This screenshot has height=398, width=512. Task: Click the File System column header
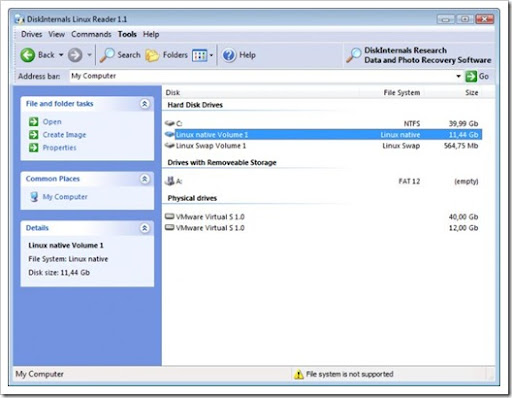pyautogui.click(x=402, y=93)
